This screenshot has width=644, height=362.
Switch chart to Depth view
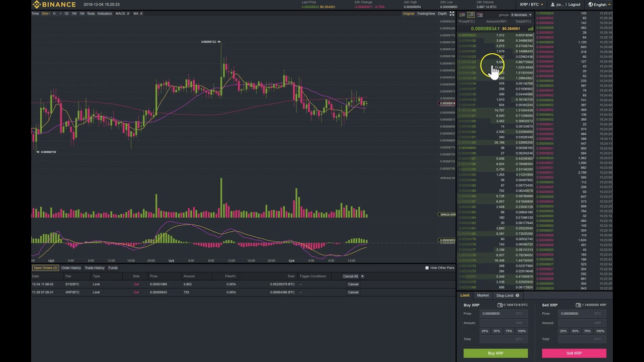(442, 14)
